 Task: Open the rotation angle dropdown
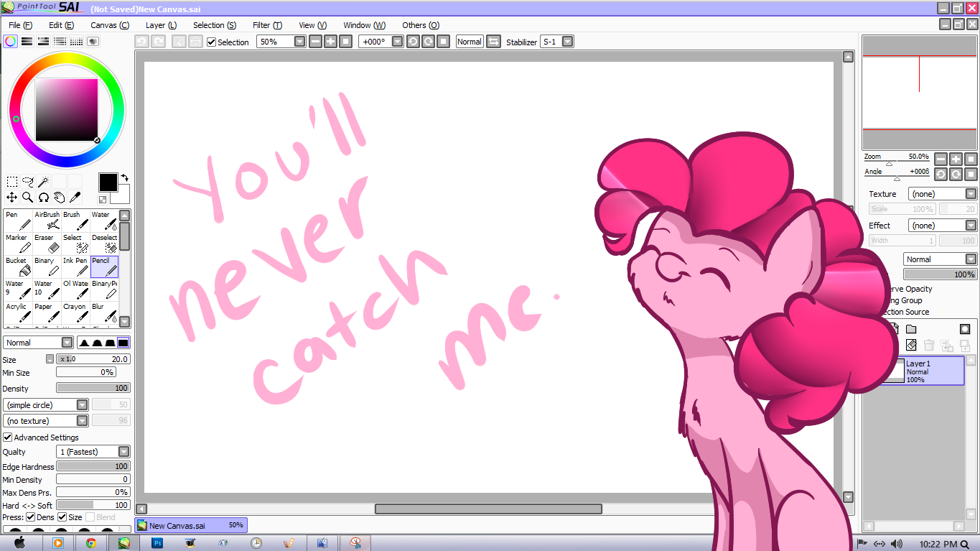398,42
